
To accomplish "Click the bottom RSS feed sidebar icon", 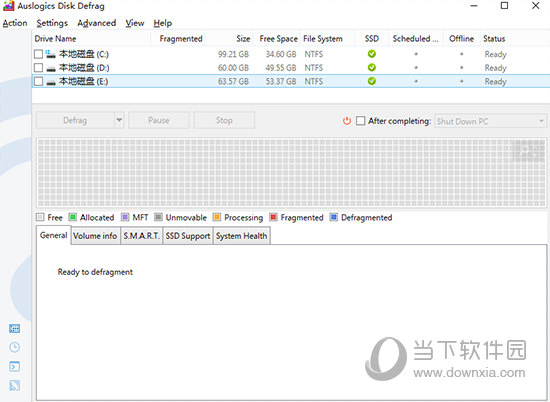I will point(14,386).
